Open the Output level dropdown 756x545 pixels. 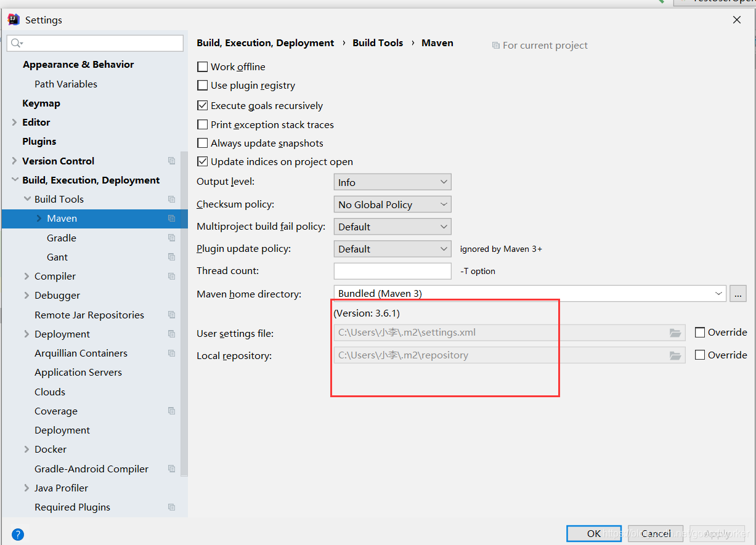392,182
